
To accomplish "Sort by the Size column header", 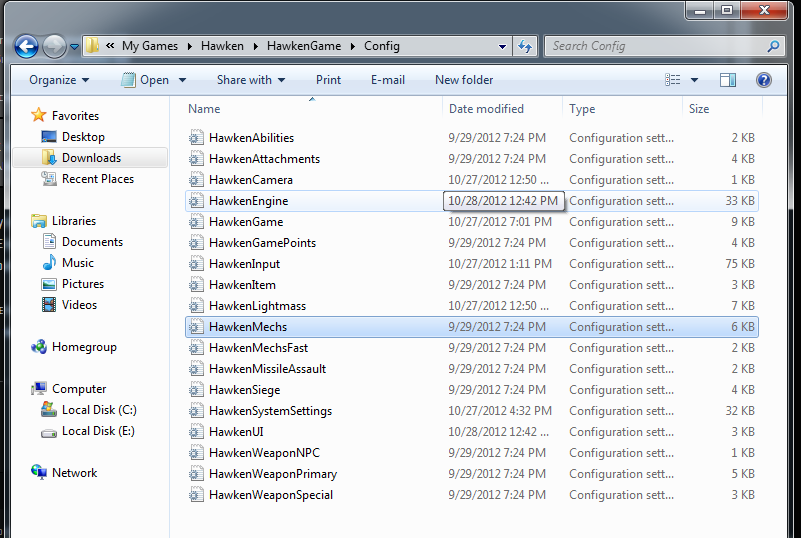I will [x=699, y=109].
